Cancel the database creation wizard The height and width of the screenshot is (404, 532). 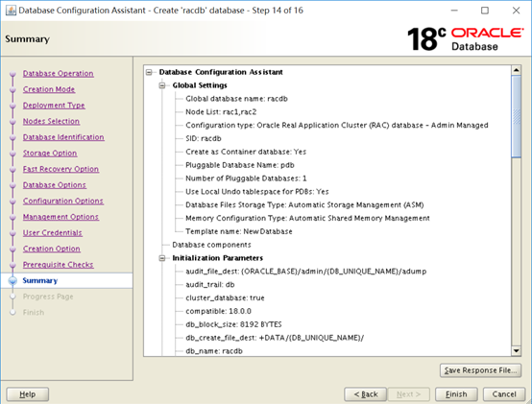[504, 394]
